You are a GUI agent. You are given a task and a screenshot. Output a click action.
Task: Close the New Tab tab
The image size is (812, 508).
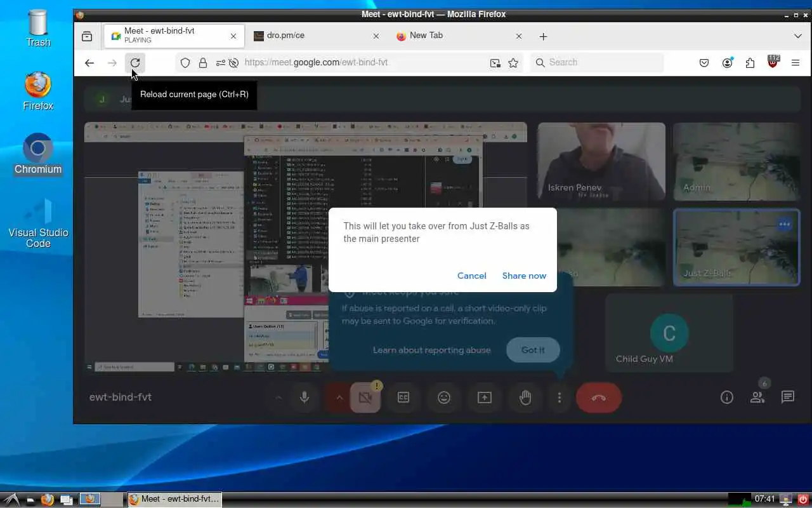(519, 36)
